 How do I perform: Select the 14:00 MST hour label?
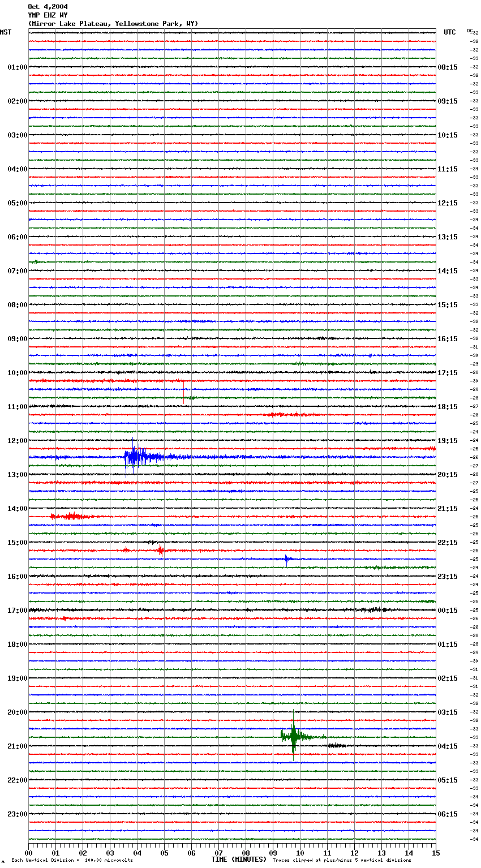click(x=18, y=509)
